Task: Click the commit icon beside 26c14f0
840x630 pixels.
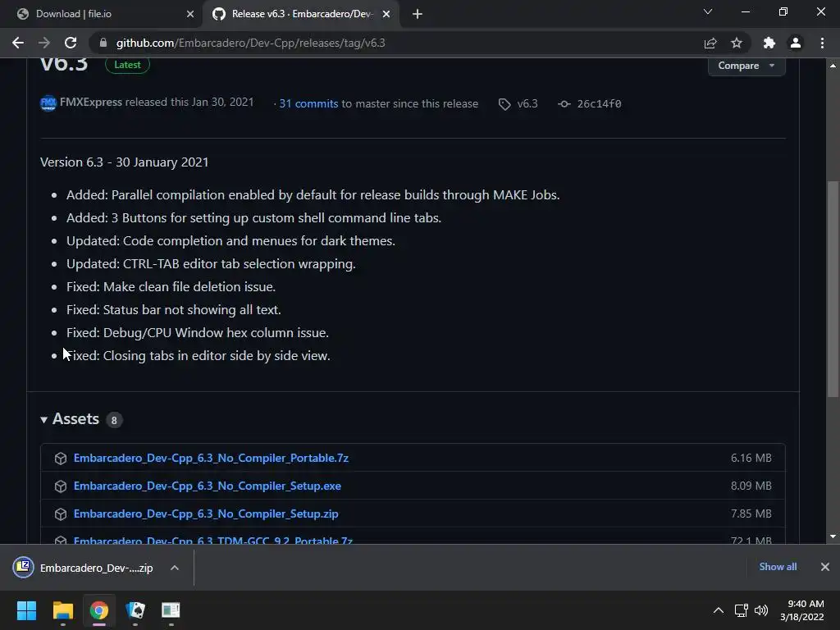Action: (564, 104)
